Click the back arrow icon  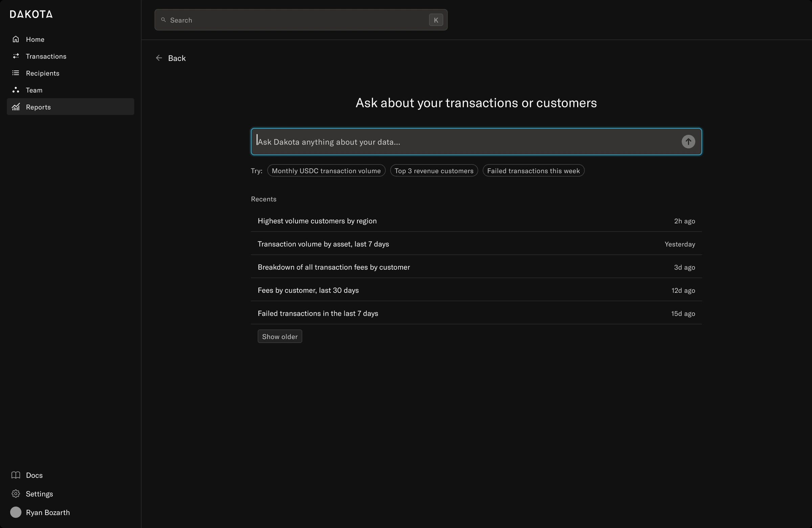coord(159,58)
